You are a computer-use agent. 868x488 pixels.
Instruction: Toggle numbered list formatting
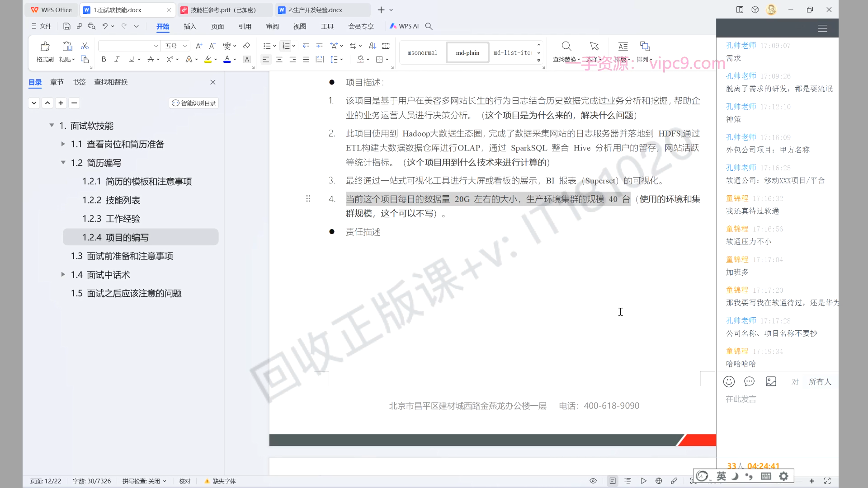click(x=286, y=46)
